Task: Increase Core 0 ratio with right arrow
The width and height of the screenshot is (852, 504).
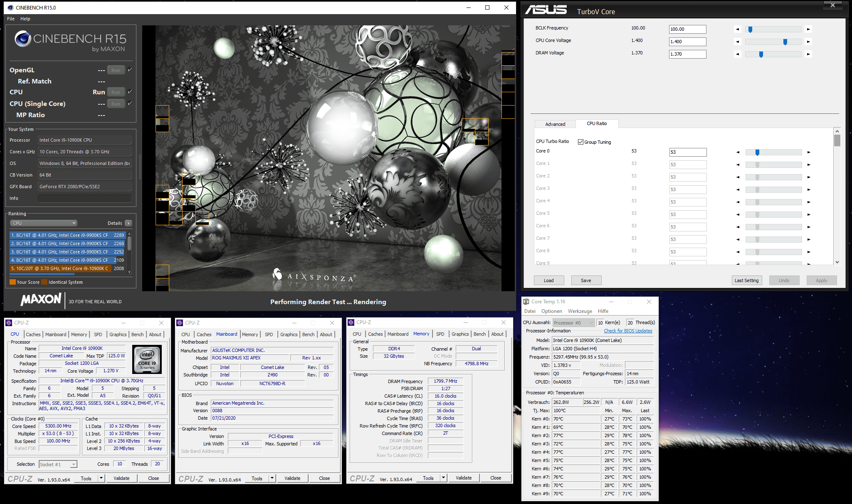Action: (809, 152)
